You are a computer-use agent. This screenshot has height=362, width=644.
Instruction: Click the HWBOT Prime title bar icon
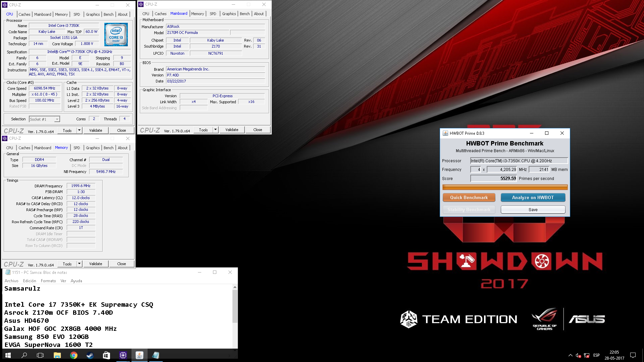[x=445, y=133]
